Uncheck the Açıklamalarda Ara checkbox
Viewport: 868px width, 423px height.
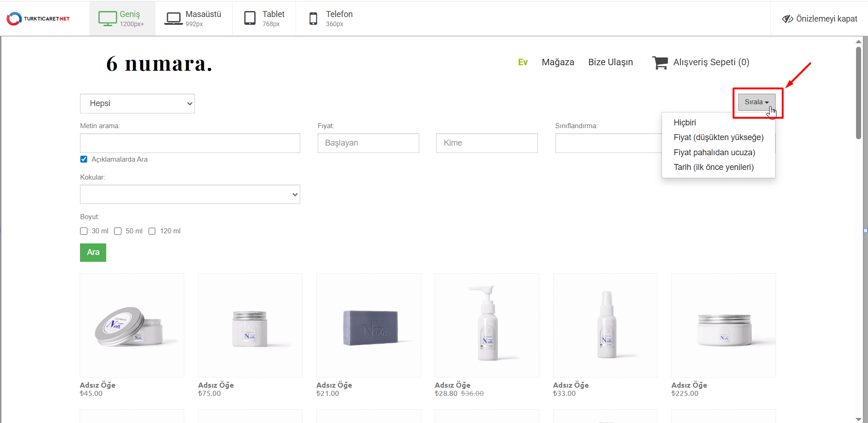pos(84,159)
